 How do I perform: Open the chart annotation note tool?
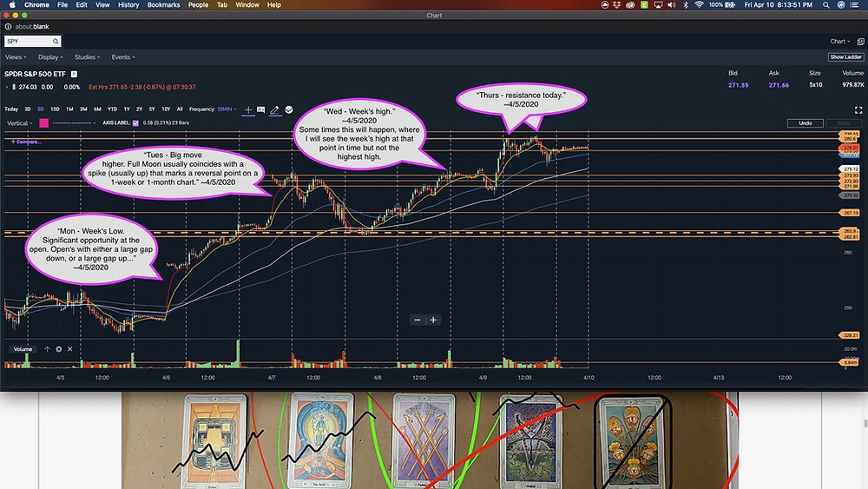pyautogui.click(x=260, y=109)
